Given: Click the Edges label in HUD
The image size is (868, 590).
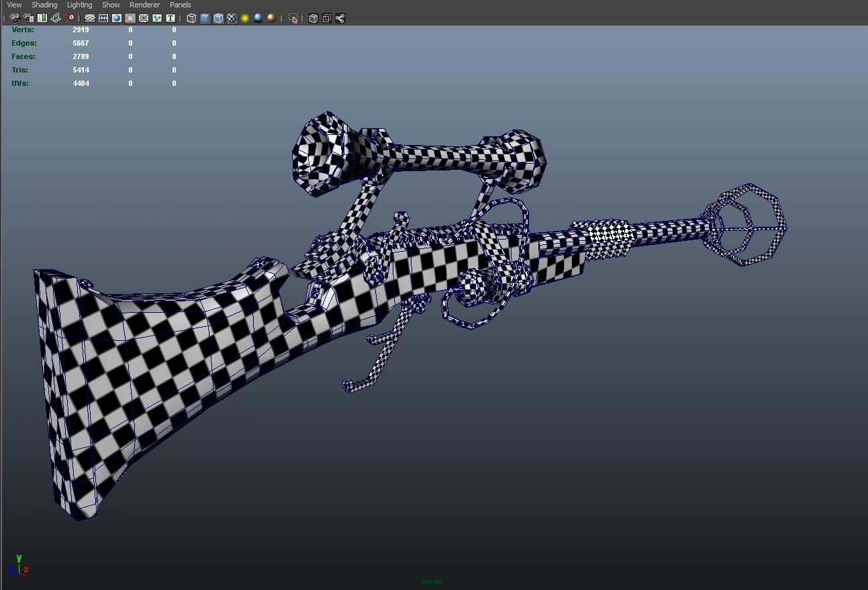Looking at the screenshot, I should [x=24, y=43].
